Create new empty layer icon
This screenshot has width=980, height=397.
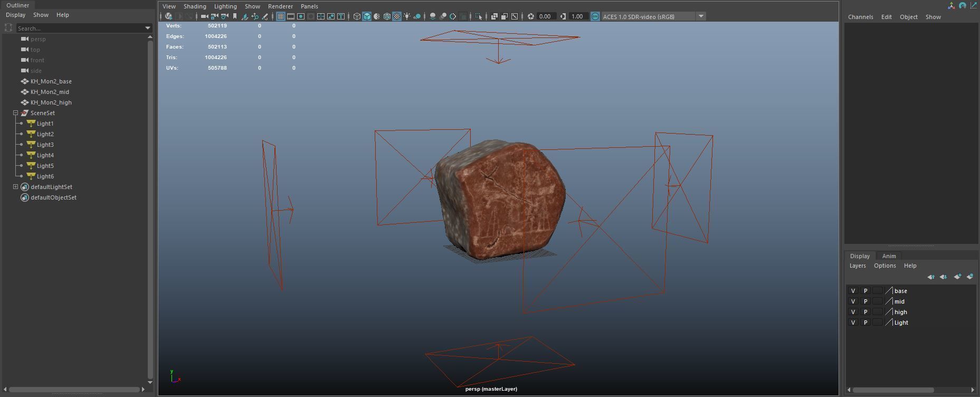click(957, 277)
